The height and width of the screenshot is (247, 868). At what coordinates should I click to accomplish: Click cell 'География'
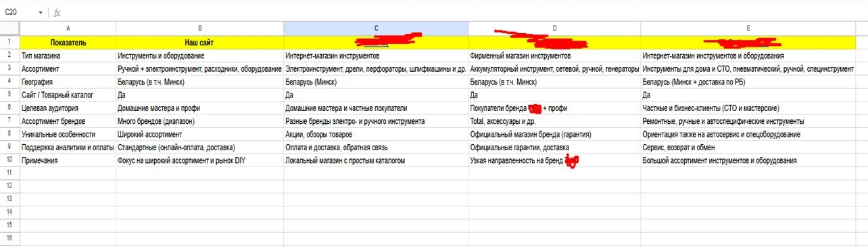[x=68, y=82]
